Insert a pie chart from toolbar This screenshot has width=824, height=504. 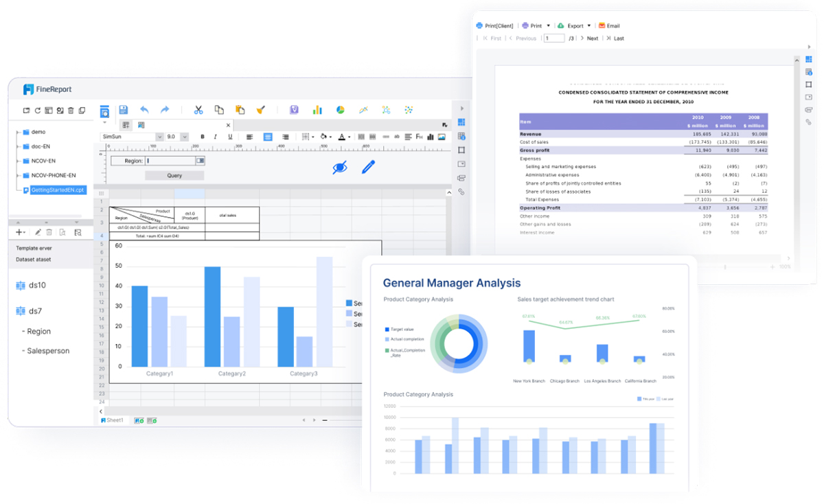tap(341, 110)
